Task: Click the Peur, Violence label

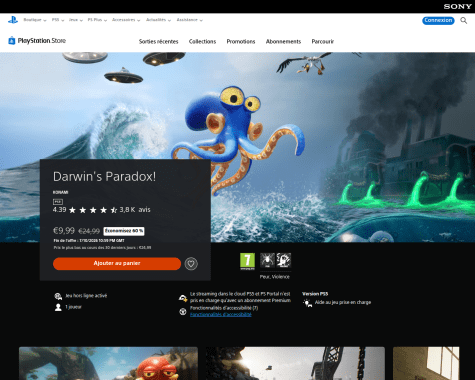Action: [x=275, y=277]
